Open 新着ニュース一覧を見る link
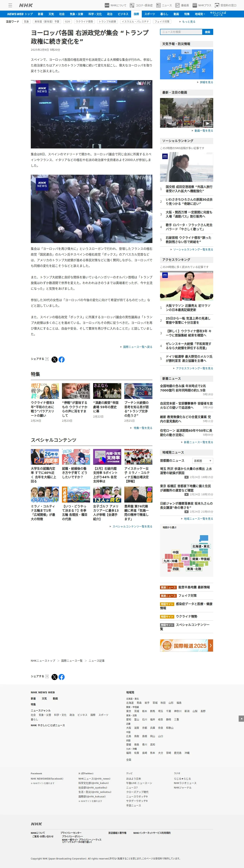The height and width of the screenshot is (868, 244). tap(197, 442)
